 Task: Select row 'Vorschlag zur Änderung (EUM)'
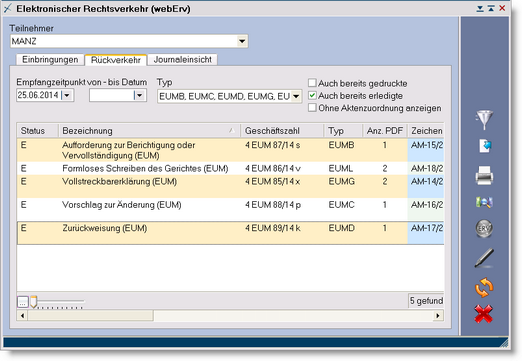point(230,209)
